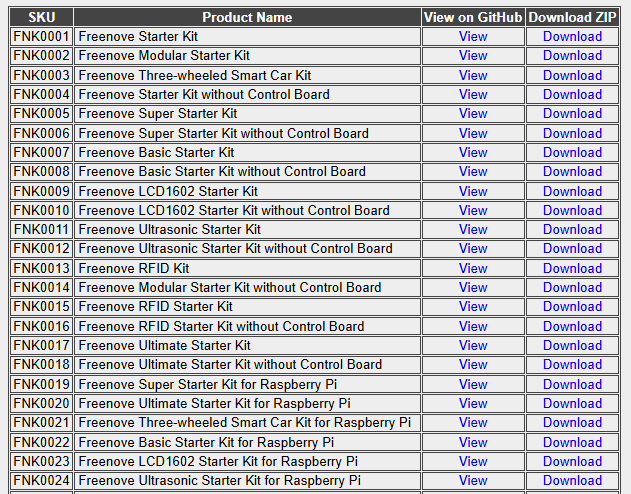Click the Product Name column header

[247, 17]
